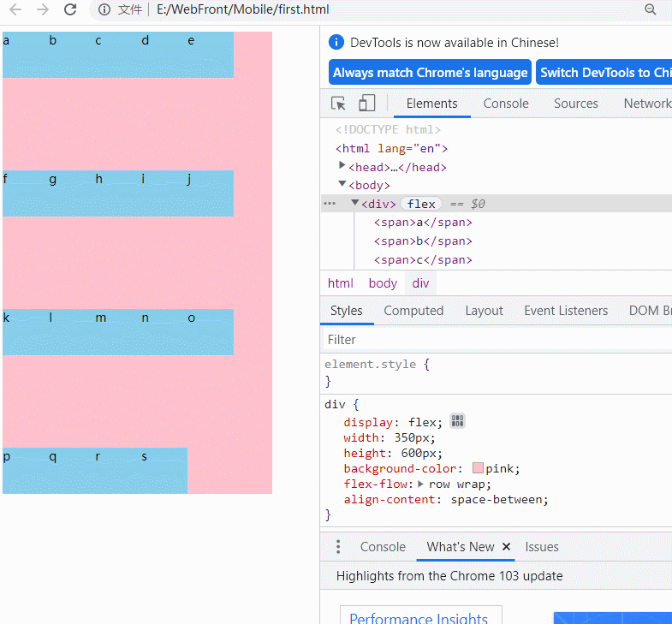Expand the head element node
This screenshot has height=624, width=672.
pyautogui.click(x=342, y=165)
